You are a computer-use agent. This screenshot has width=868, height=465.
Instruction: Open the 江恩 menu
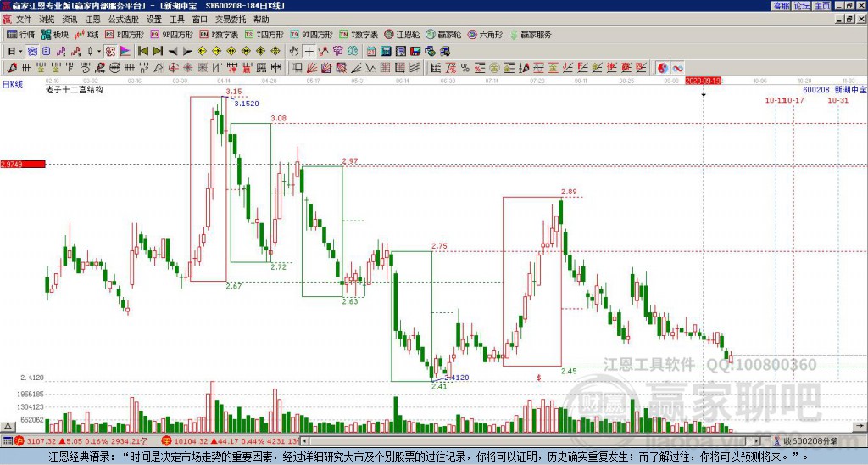92,20
